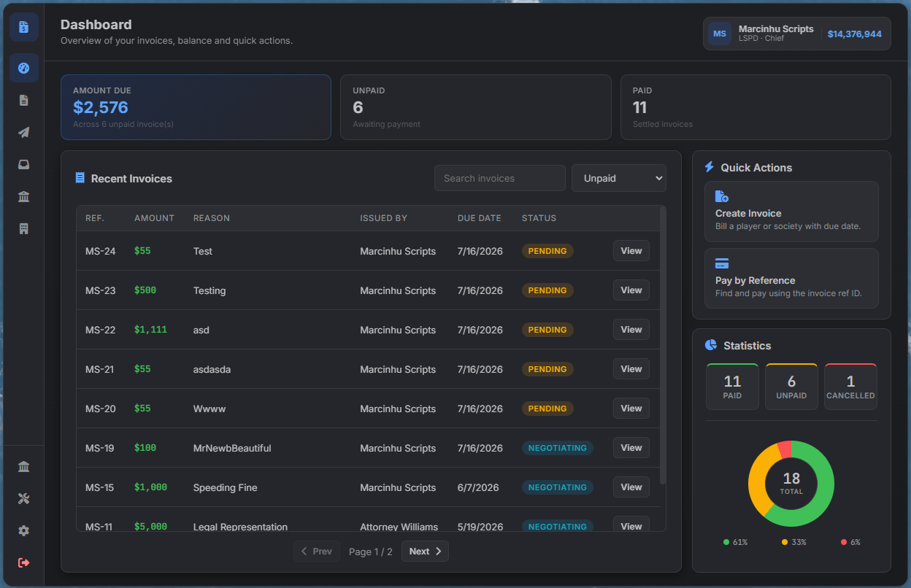Image resolution: width=911 pixels, height=588 pixels.
Task: View invoice MS-24
Action: click(x=631, y=251)
